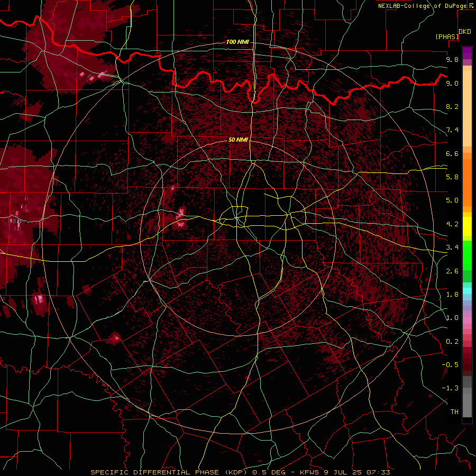Click the 3.4 scale value
The height and width of the screenshot is (476, 476).
click(452, 248)
